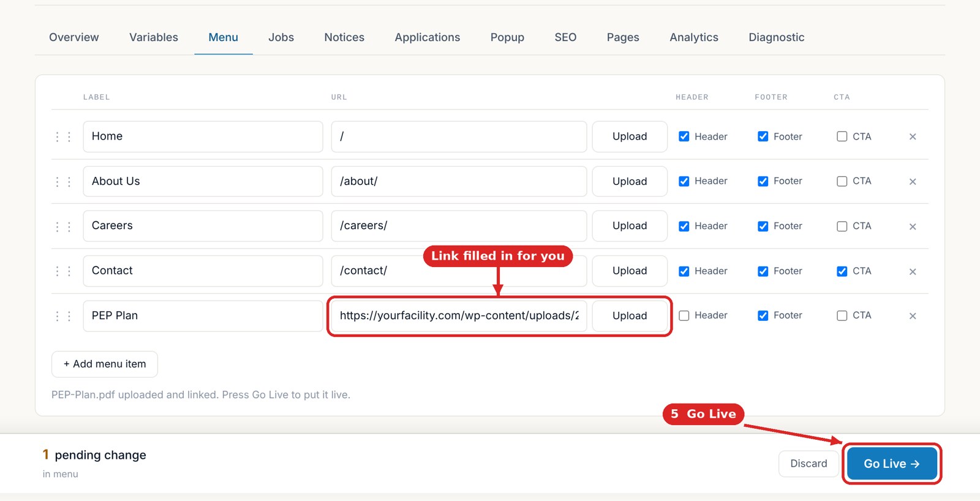
Task: Open the Pages tab
Action: 623,37
